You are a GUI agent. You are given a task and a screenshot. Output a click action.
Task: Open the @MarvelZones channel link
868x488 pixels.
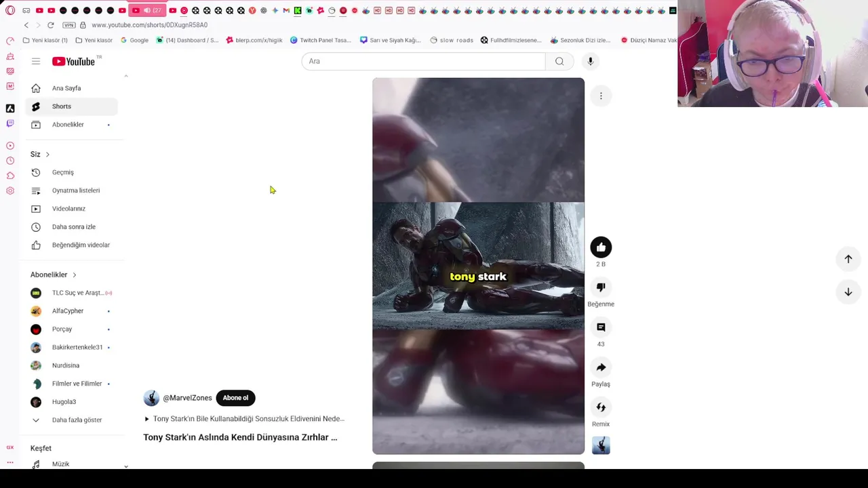coord(187,398)
